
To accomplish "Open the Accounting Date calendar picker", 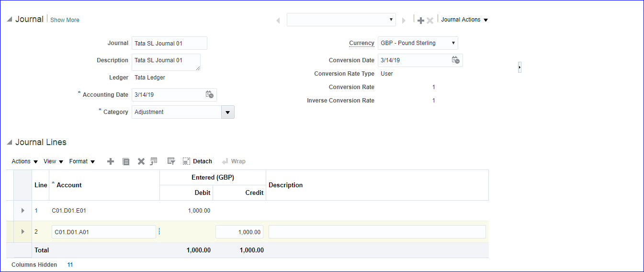I will point(210,94).
